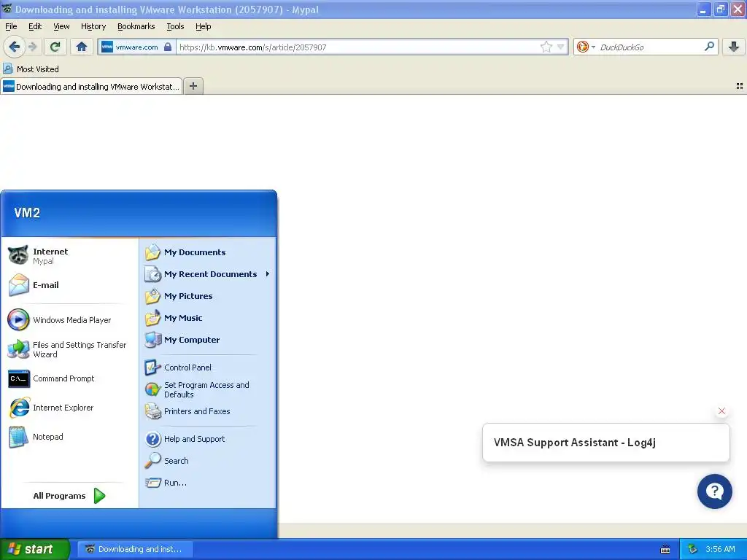Screen dimensions: 747x560
Task: Open My Computer
Action: pyautogui.click(x=207, y=340)
